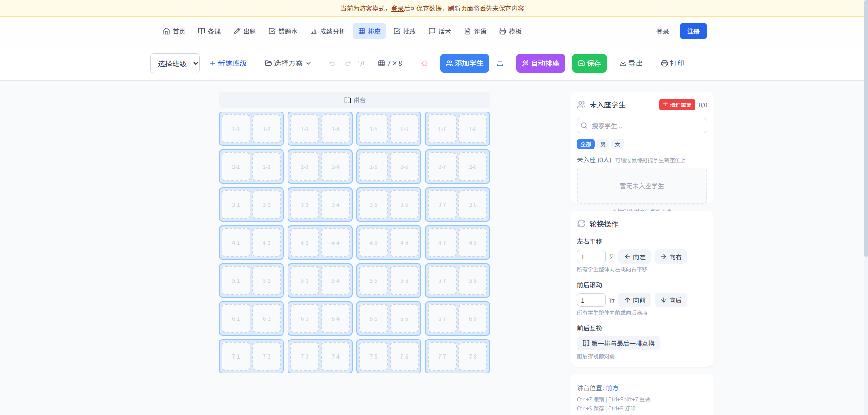868x415 pixels.
Task: Select seat 1-1
Action: [x=236, y=129]
